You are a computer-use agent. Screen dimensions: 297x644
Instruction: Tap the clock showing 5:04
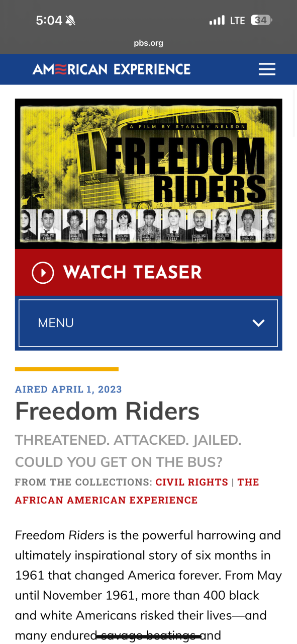coord(49,20)
